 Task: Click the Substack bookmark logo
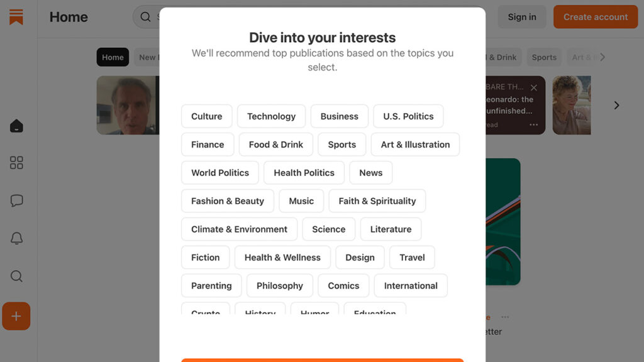pos(16,17)
